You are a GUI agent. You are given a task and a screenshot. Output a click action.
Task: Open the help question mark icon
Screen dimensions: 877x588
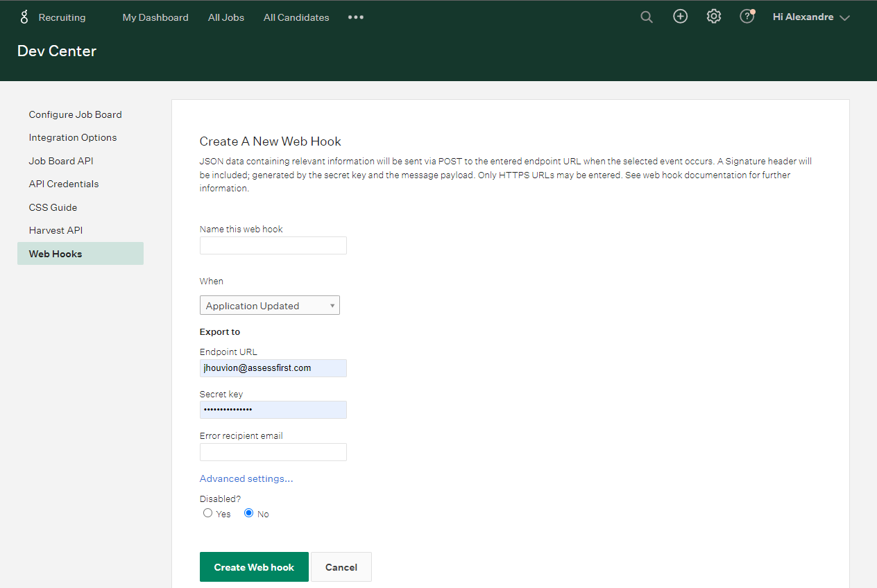coord(747,17)
